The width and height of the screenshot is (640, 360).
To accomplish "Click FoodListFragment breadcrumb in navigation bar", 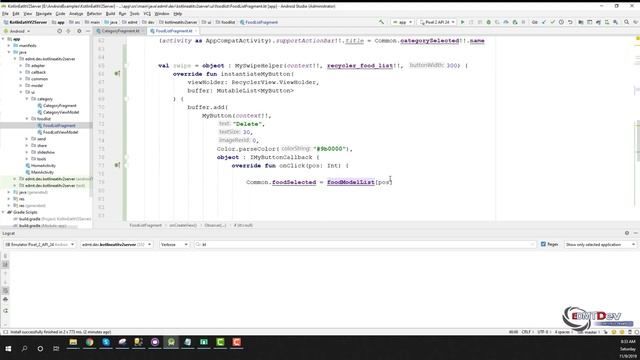I will coord(261,22).
